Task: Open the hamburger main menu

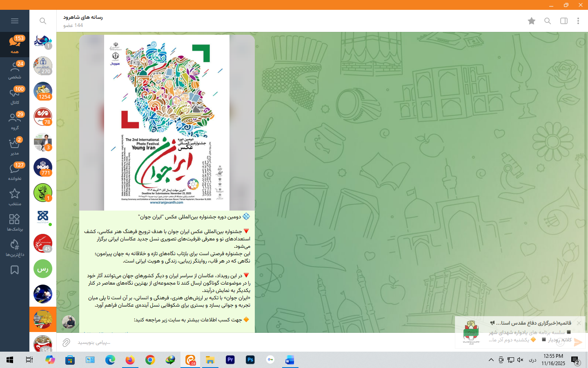Action: 15,21
